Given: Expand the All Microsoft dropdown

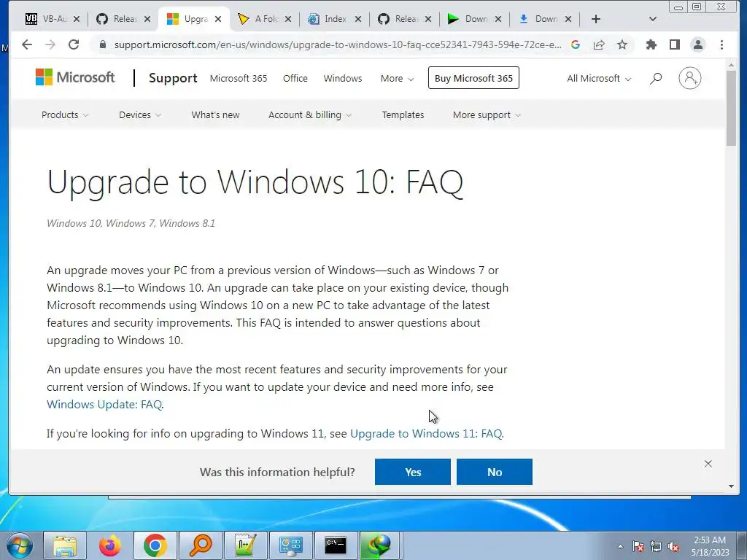Looking at the screenshot, I should point(599,79).
